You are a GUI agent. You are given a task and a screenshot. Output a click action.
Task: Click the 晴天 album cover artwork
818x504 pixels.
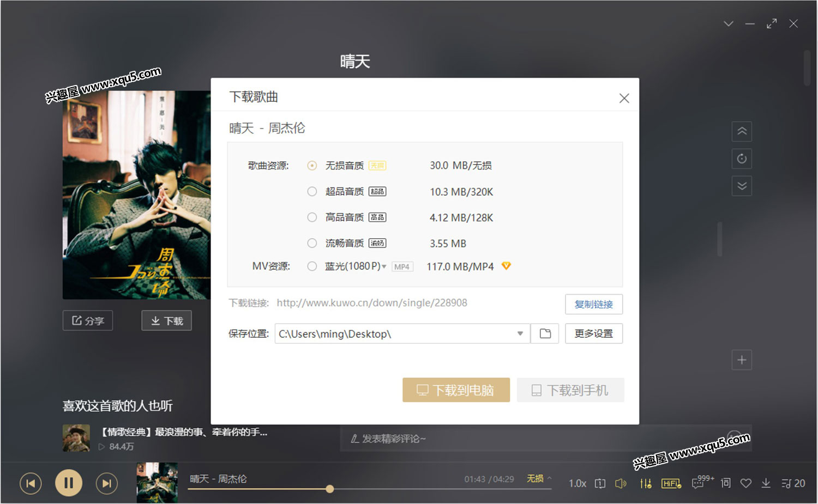pyautogui.click(x=136, y=195)
